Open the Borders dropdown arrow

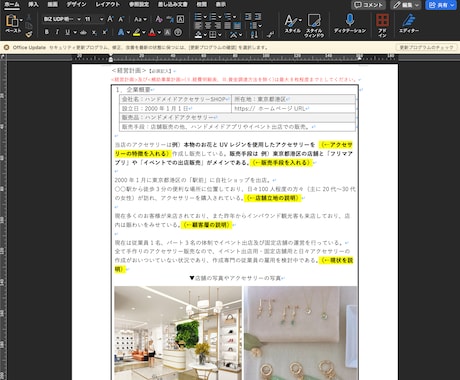(x=220, y=35)
